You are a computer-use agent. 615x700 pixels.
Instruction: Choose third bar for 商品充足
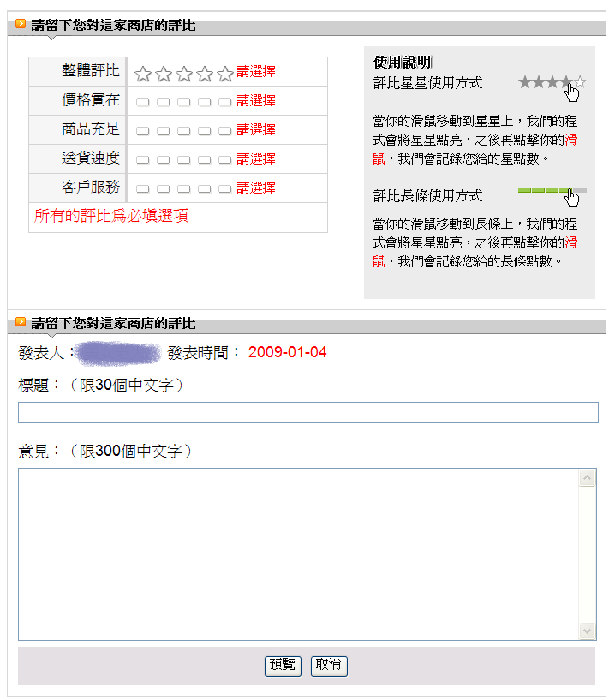[x=184, y=130]
